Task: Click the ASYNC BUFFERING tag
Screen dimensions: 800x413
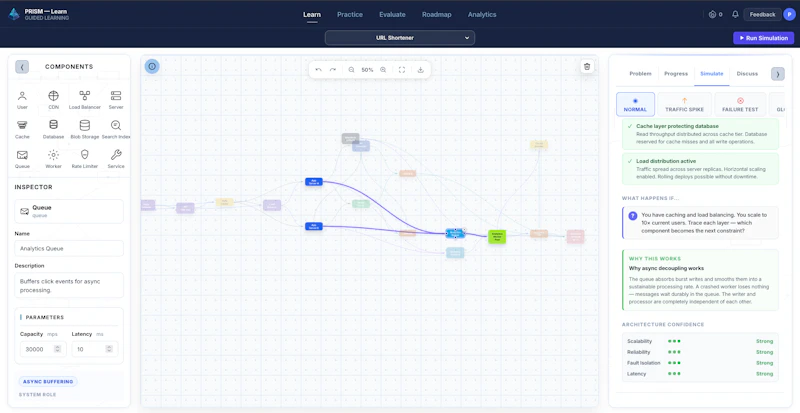Action: (48, 381)
